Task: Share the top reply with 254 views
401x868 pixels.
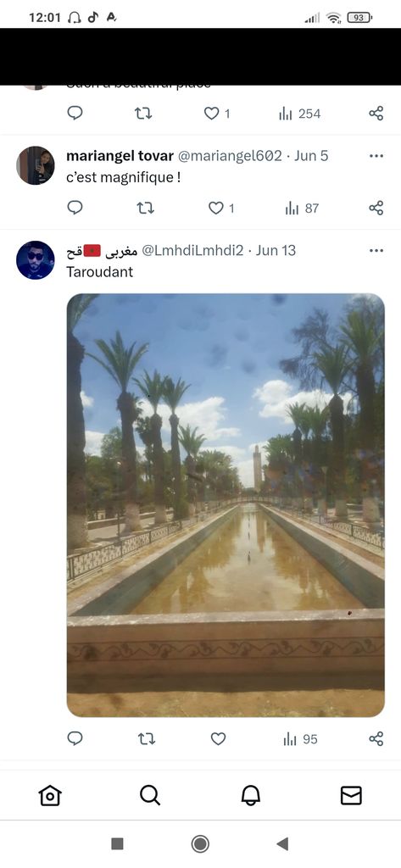Action: [376, 114]
